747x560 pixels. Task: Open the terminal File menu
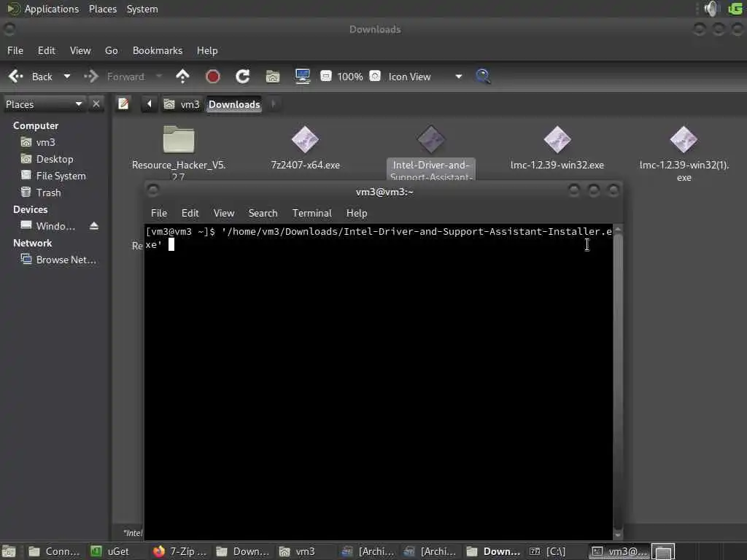(158, 213)
